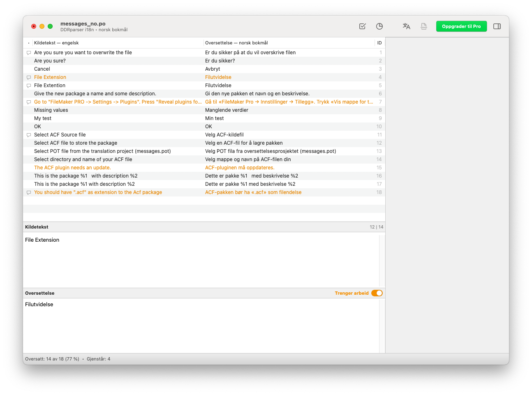Sort by 'Kildetekst — engelsk' column header

pos(56,43)
